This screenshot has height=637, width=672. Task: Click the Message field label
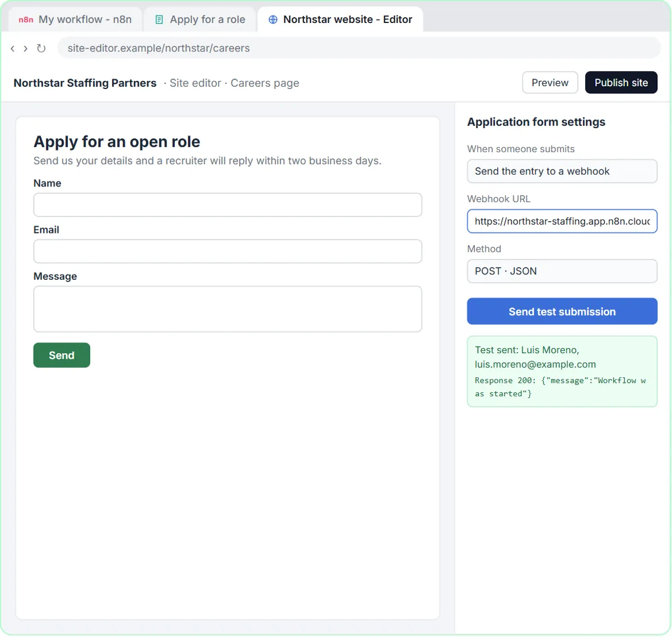tap(55, 276)
